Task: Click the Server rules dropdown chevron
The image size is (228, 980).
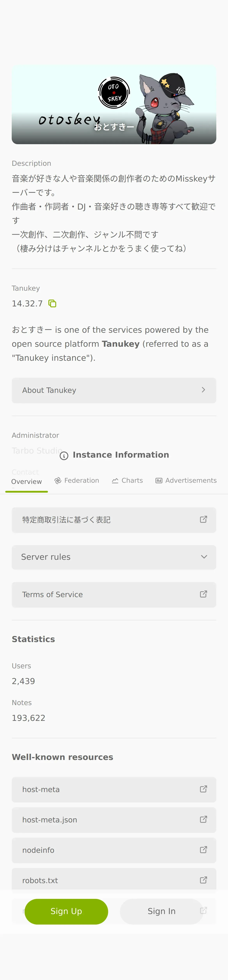Action: (x=204, y=557)
